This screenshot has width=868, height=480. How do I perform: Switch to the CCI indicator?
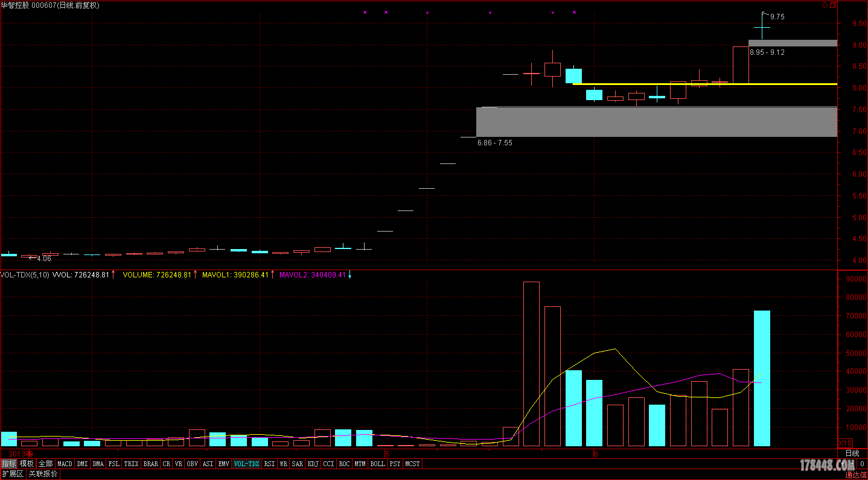tap(328, 464)
